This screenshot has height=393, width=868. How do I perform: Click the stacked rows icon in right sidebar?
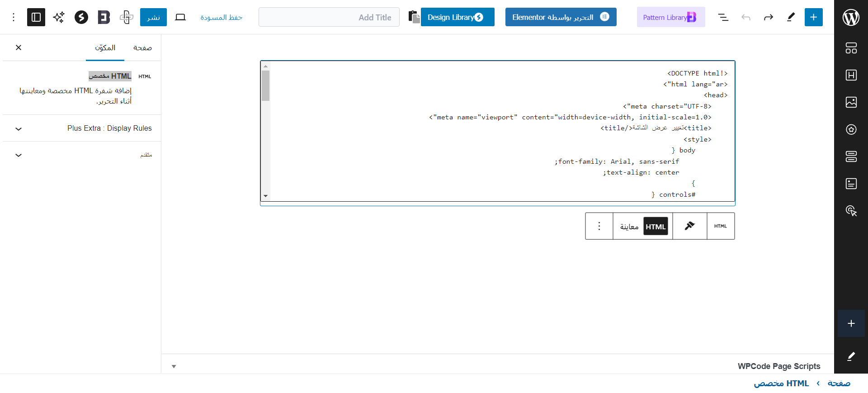(x=851, y=156)
